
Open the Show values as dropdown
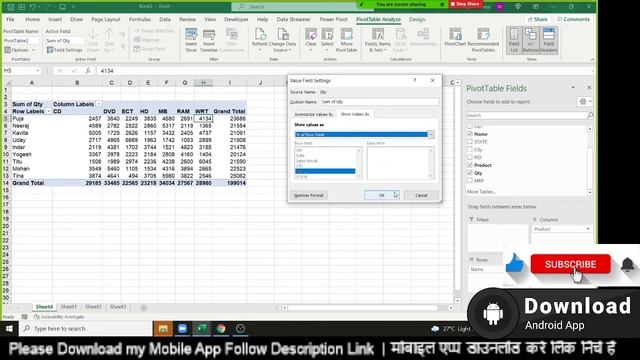pyautogui.click(x=431, y=134)
